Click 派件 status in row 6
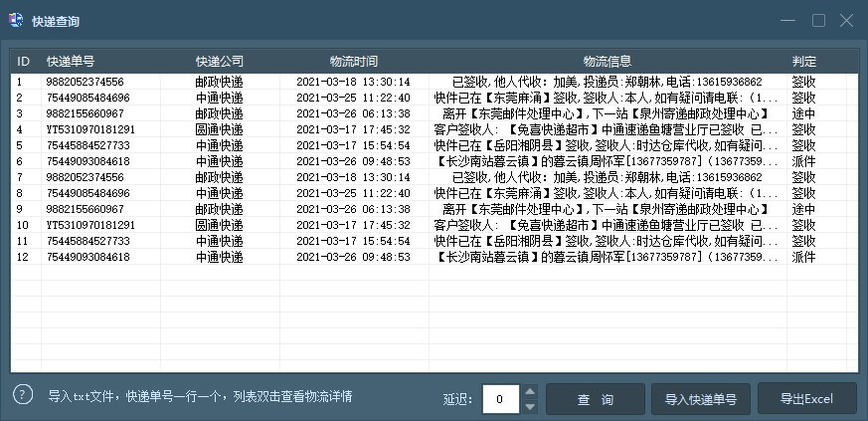 pos(803,162)
